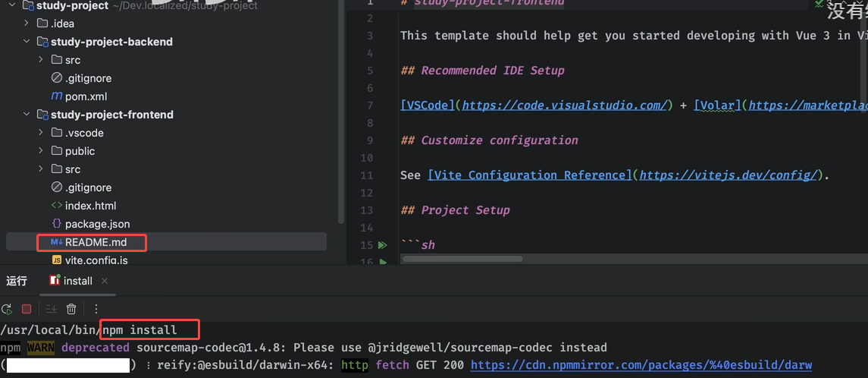Select .gitignore under study-project-backend
Screen dimensions: 868x378
pyautogui.click(x=88, y=78)
